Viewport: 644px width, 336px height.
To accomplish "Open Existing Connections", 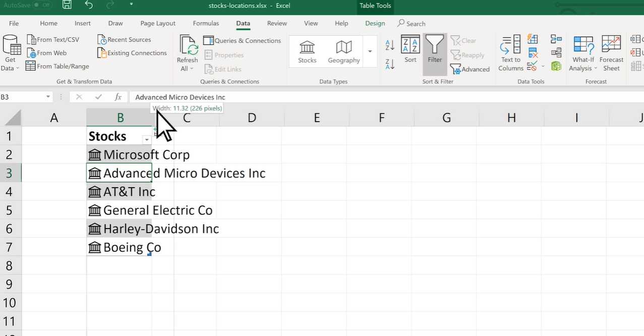I will (132, 53).
